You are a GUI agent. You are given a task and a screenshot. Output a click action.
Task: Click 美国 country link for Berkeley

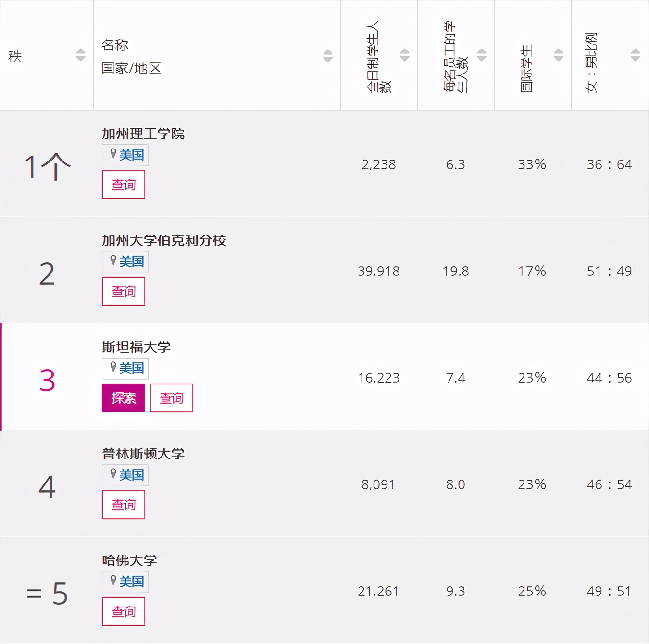pos(132,261)
